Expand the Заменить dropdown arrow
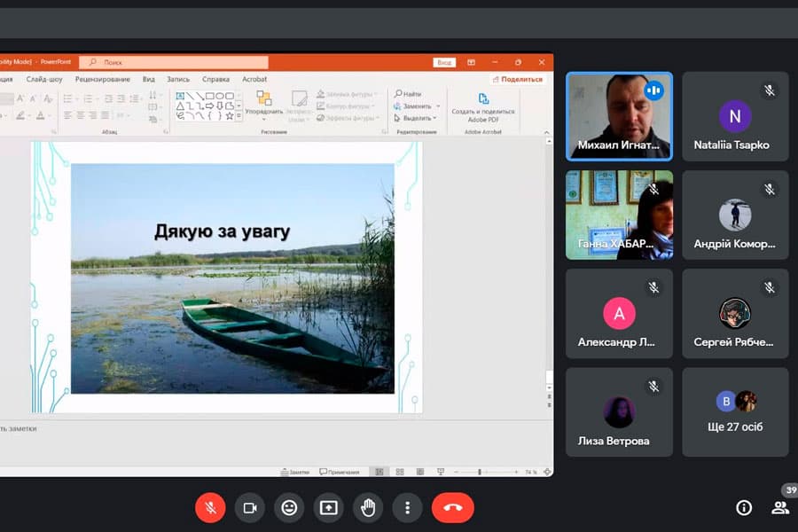Image resolution: width=798 pixels, height=532 pixels. click(438, 106)
